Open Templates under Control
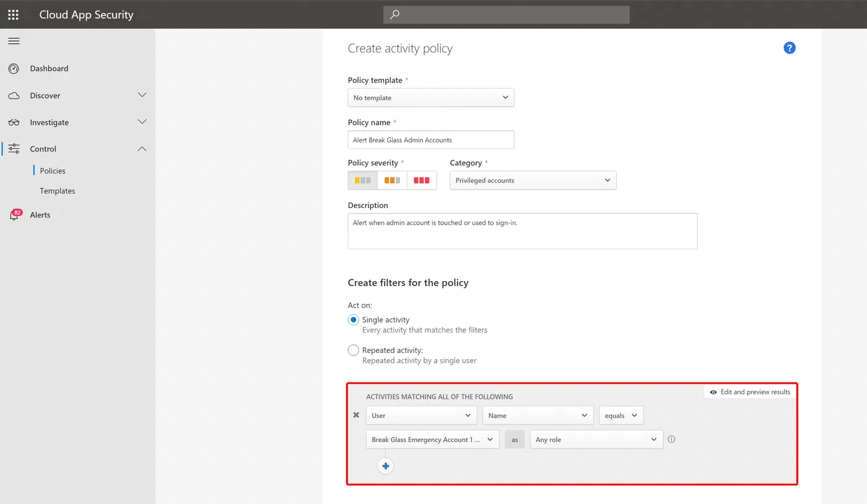This screenshot has height=504, width=867. pyautogui.click(x=58, y=191)
